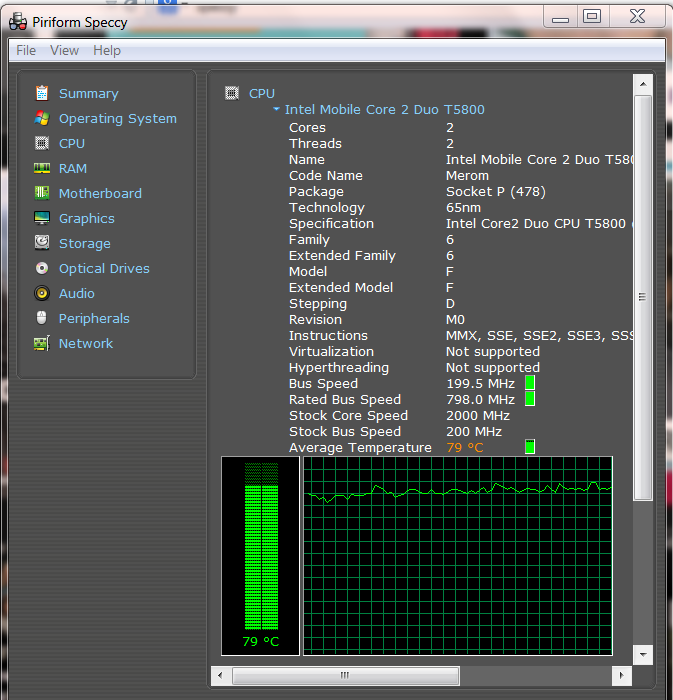Click the Hyperthreading Not supported value
Viewport: 673px width, 700px height.
[493, 368]
